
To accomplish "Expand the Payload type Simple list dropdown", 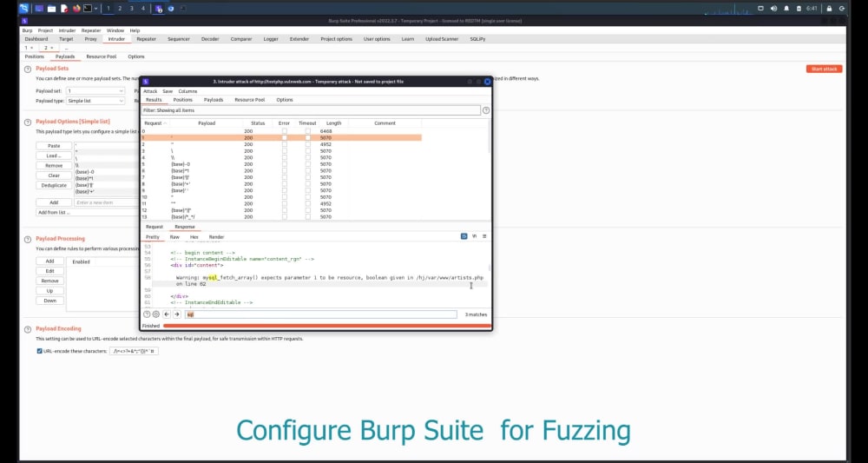I will 95,101.
